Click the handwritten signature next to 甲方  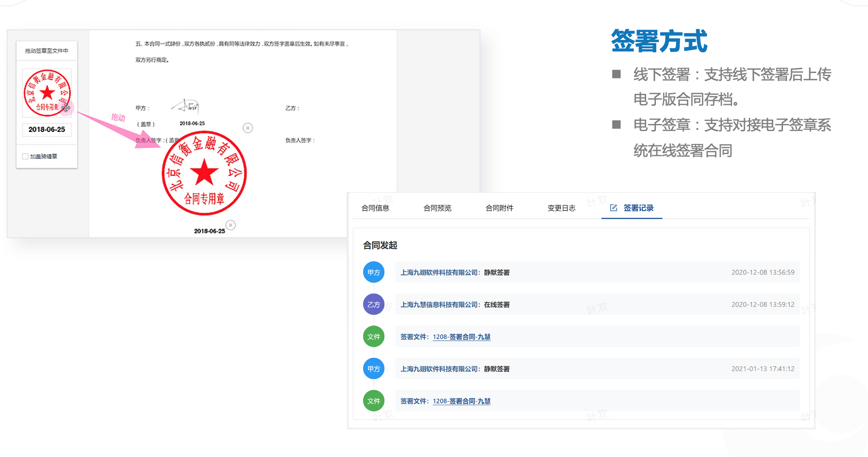(x=186, y=106)
